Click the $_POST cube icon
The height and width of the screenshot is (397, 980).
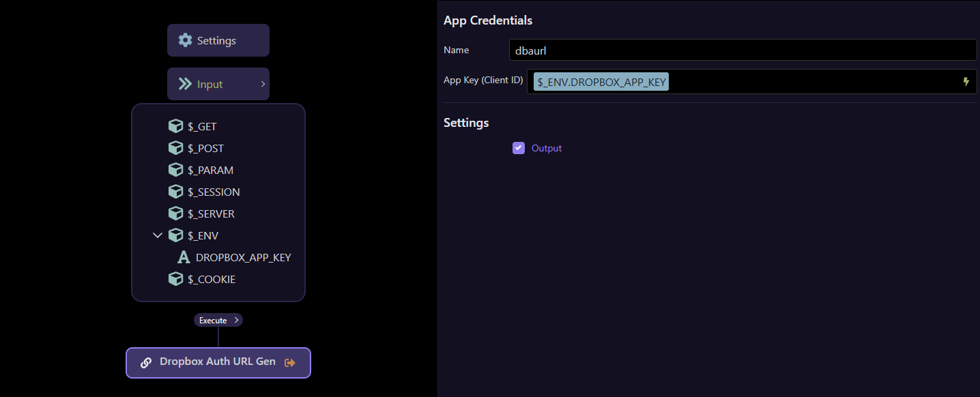175,148
